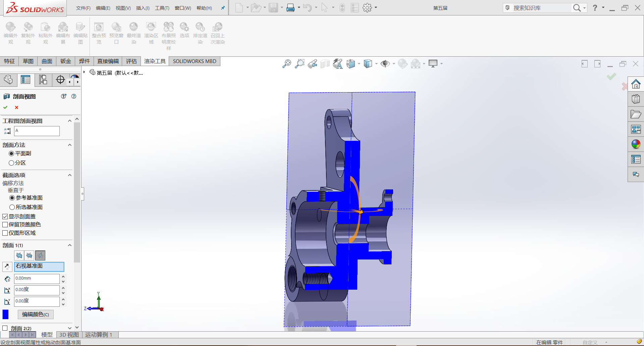Click the New document icon
644x346 pixels.
(239, 8)
